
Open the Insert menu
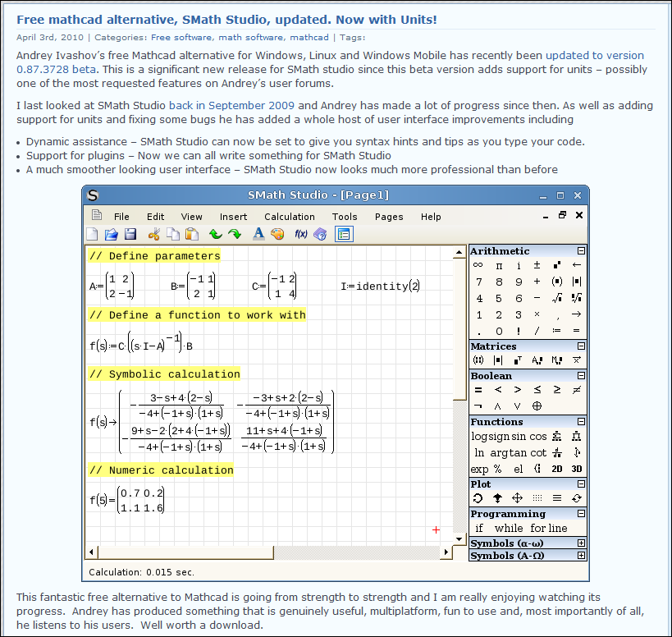click(x=233, y=217)
